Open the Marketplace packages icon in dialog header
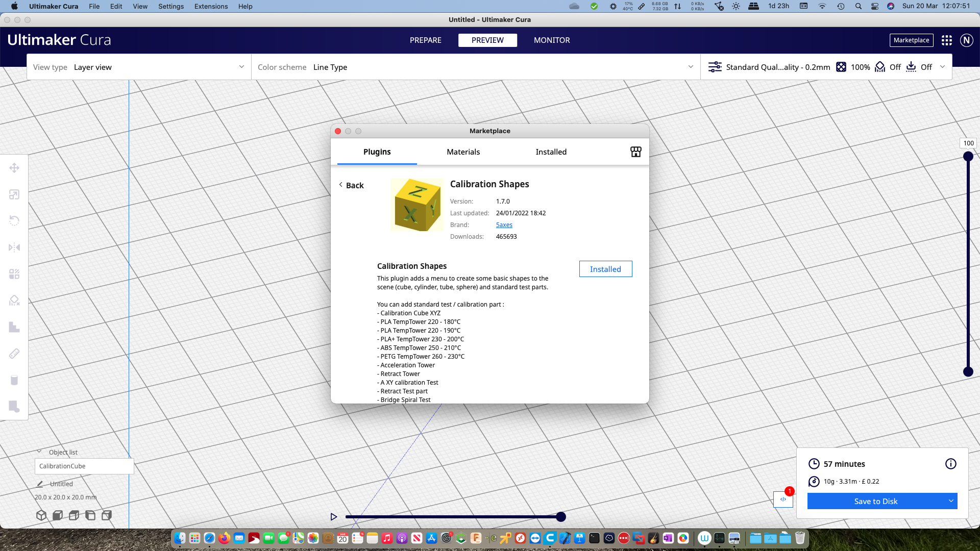Viewport: 980px width, 551px height. click(635, 152)
